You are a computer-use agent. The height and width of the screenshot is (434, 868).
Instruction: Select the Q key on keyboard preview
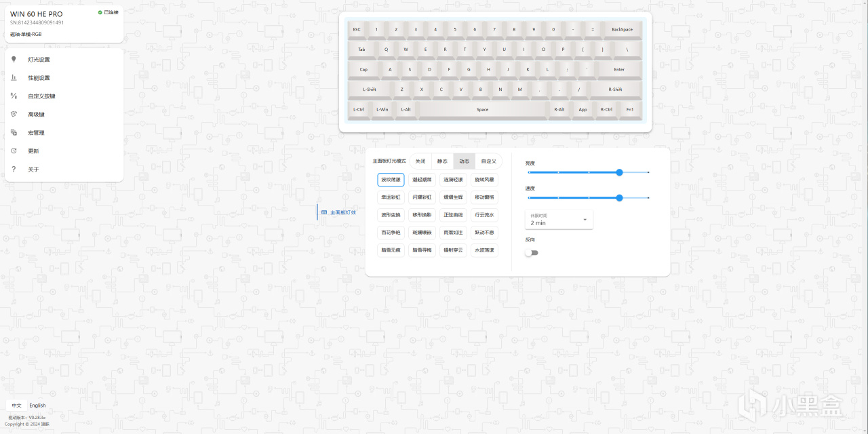(387, 50)
